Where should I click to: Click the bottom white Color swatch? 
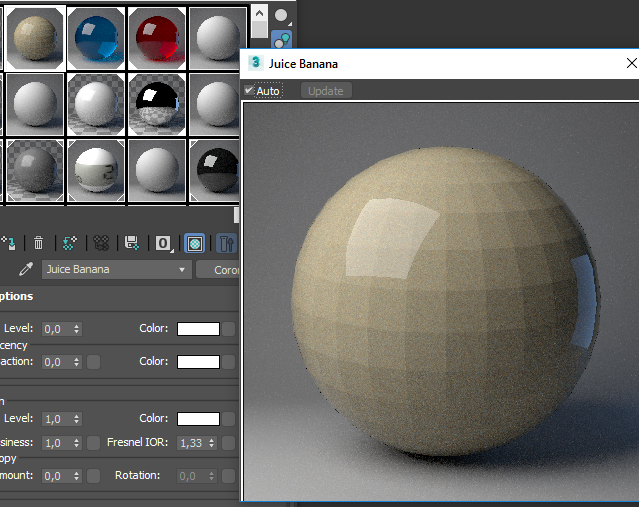click(x=198, y=419)
